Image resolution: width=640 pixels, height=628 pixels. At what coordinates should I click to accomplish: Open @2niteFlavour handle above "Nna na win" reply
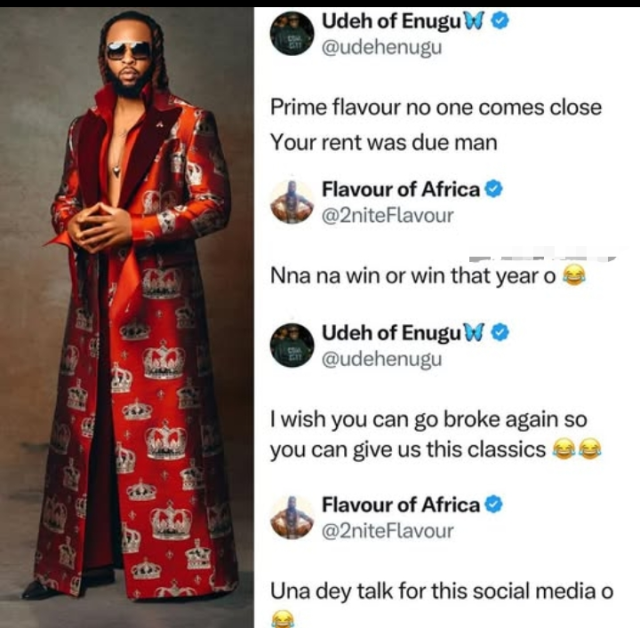pyautogui.click(x=387, y=213)
